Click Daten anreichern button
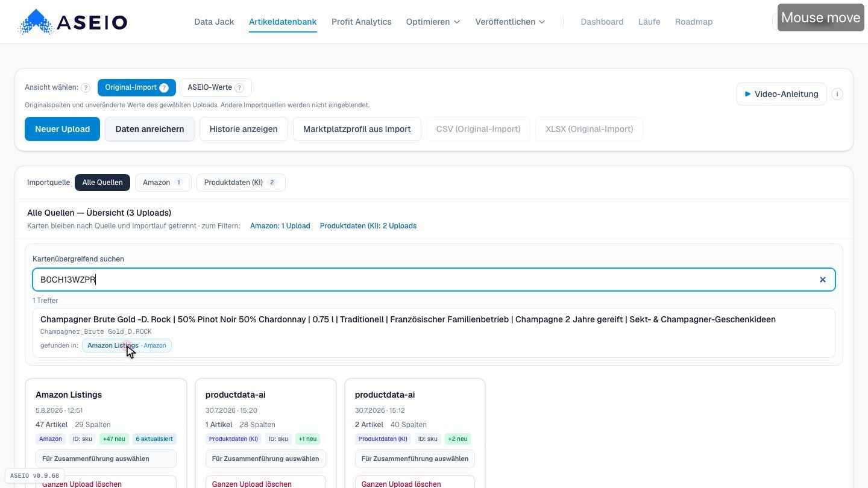The height and width of the screenshot is (488, 868). tap(149, 129)
